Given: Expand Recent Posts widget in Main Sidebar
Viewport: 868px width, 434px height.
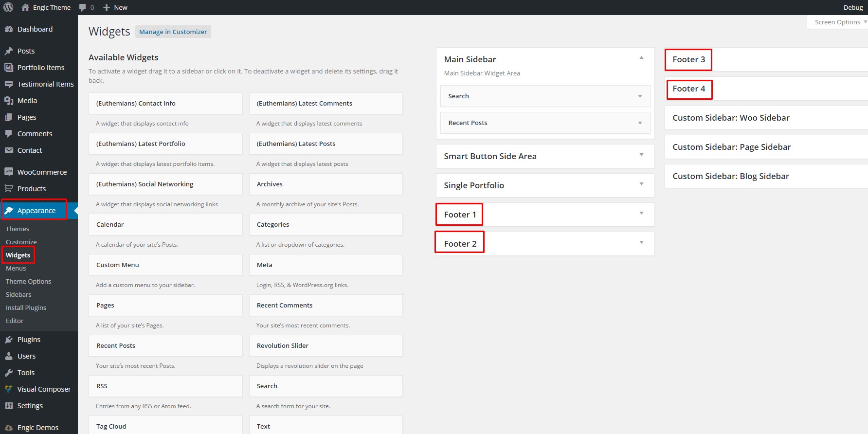Looking at the screenshot, I should [640, 123].
